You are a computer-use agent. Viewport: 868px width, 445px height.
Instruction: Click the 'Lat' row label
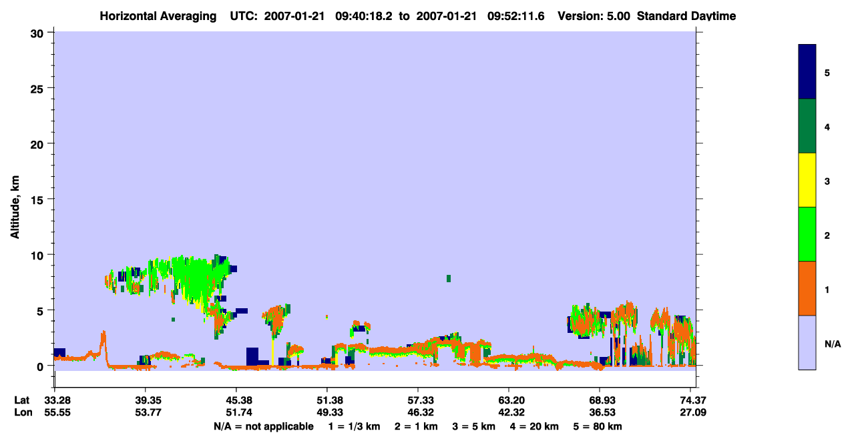[22, 400]
